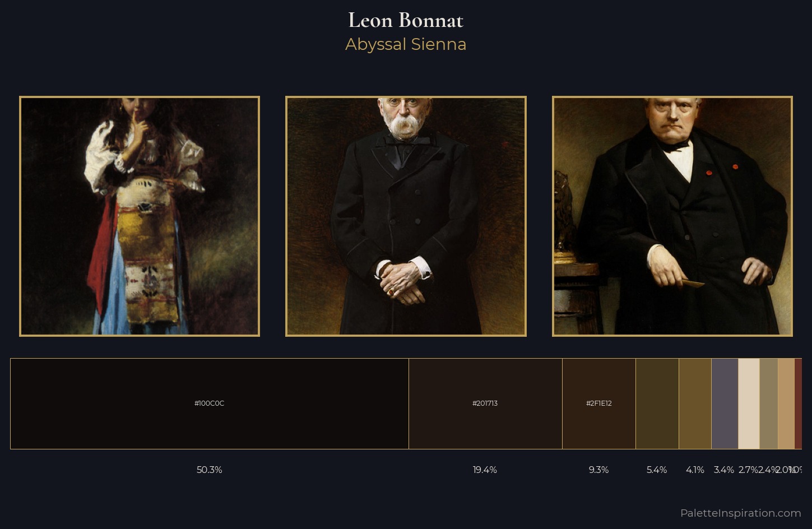Select the seated man in overcoat painting

coord(672,216)
